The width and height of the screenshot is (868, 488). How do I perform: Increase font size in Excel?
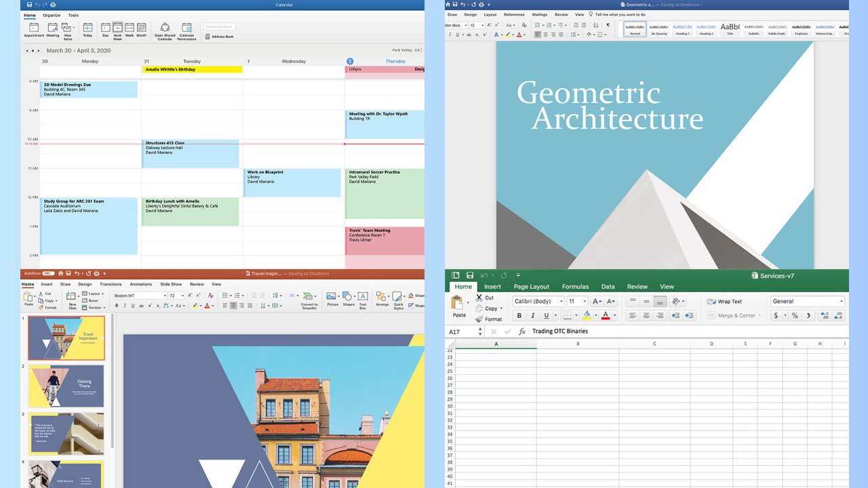point(597,302)
